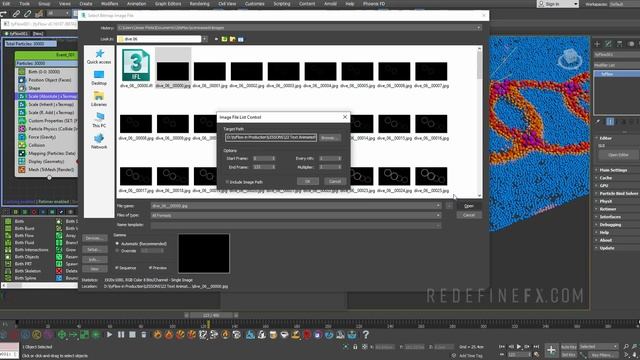Click the Birth operator icon in Event_001
The width and height of the screenshot is (640, 360).
(x=22, y=71)
